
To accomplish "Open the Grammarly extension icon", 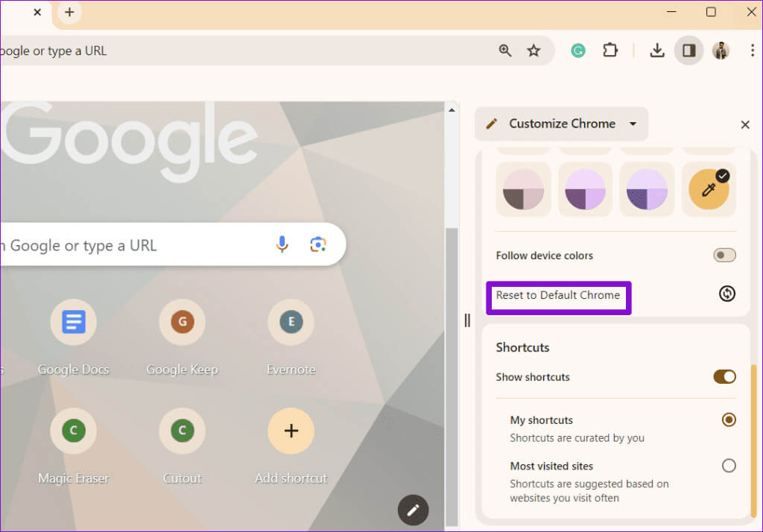I will pos(578,50).
